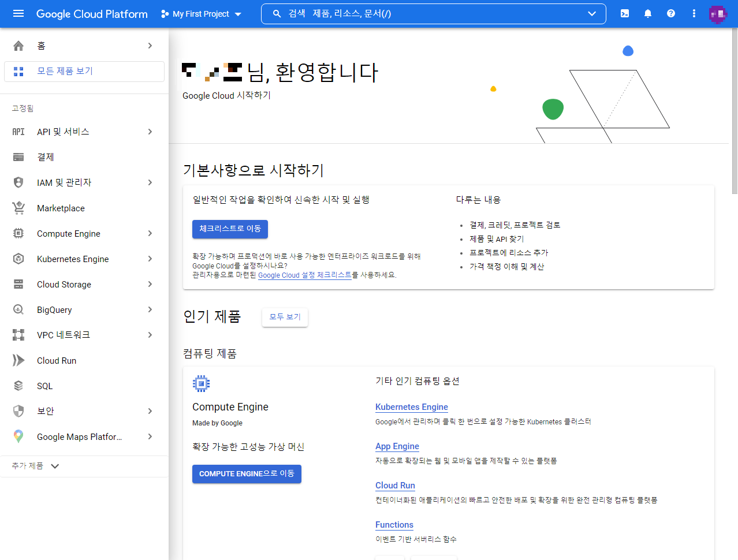Follow the Kubernetes Engine link
The width and height of the screenshot is (738, 560).
pyautogui.click(x=411, y=407)
